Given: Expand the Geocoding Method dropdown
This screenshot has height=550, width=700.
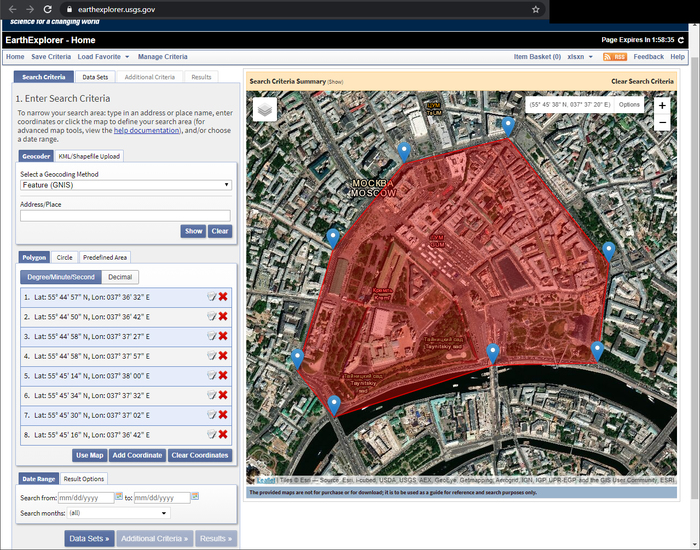Looking at the screenshot, I should pyautogui.click(x=126, y=185).
